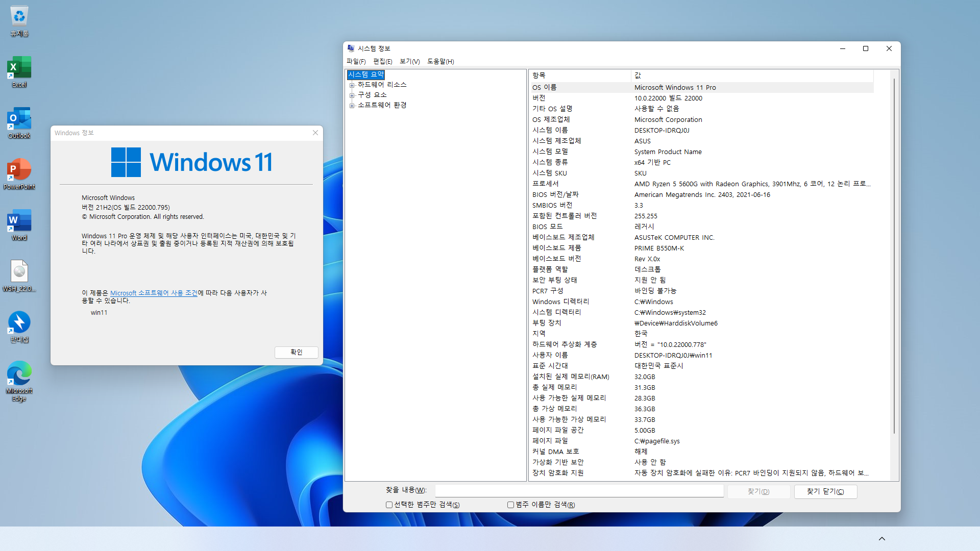Screen dimensions: 980x551
Task: Open Microsoft 소프트웨어 사용 조건 link
Action: click(x=154, y=293)
